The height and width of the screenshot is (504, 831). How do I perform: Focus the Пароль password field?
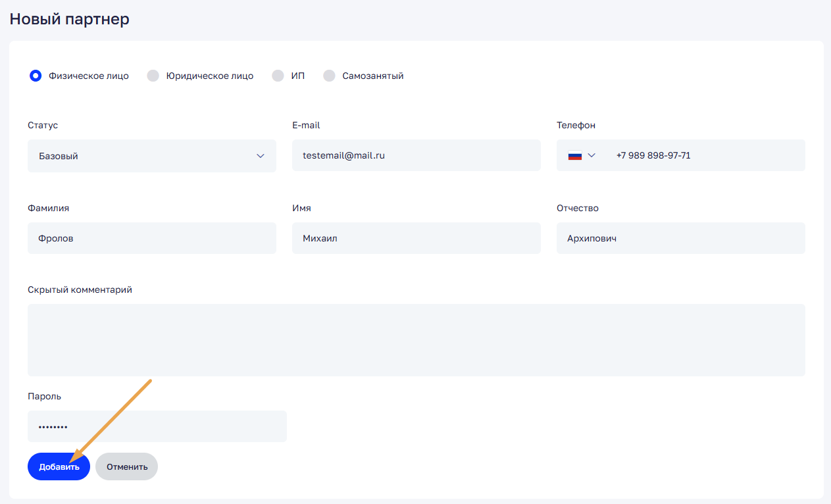[x=157, y=426]
